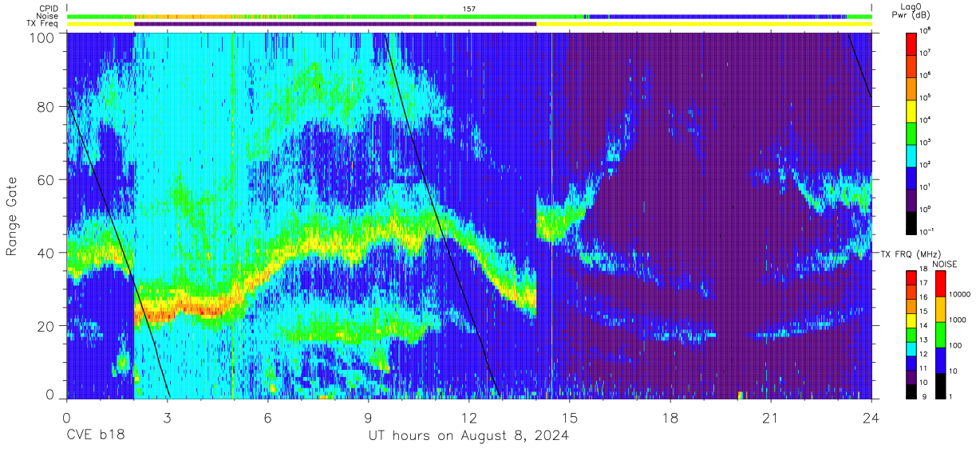Click hour 18 on the time axis
This screenshot has width=980, height=452.
(x=670, y=417)
